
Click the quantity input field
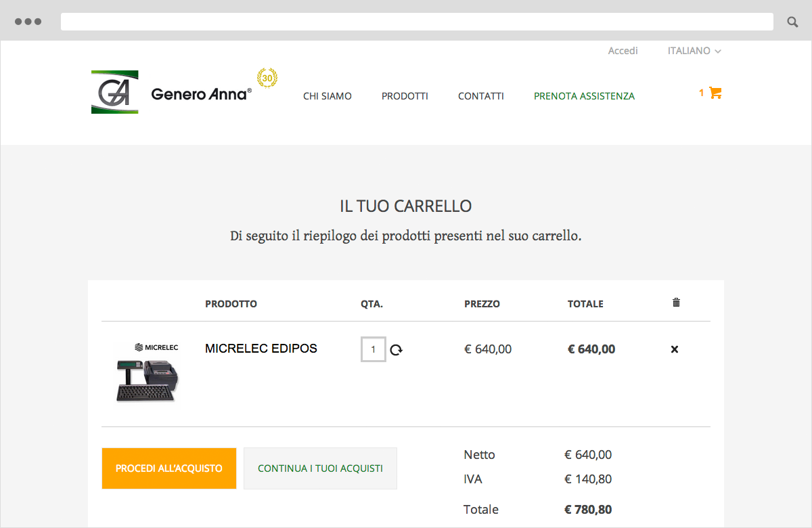(x=373, y=349)
